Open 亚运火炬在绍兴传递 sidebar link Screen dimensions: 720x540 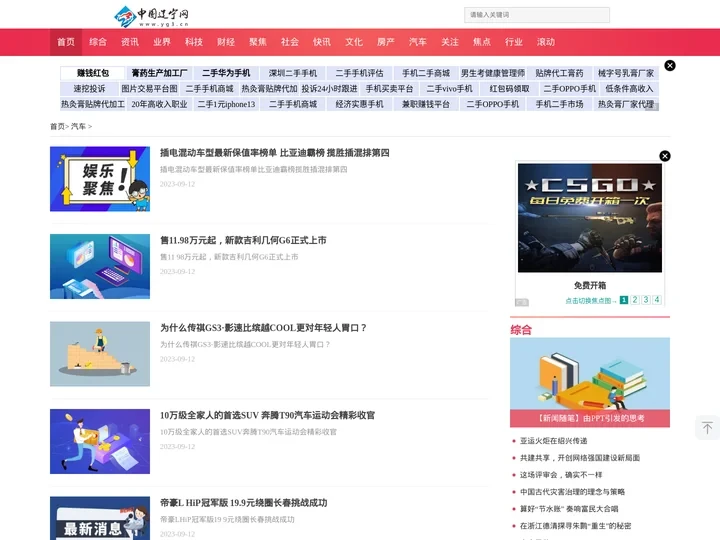[553, 441]
